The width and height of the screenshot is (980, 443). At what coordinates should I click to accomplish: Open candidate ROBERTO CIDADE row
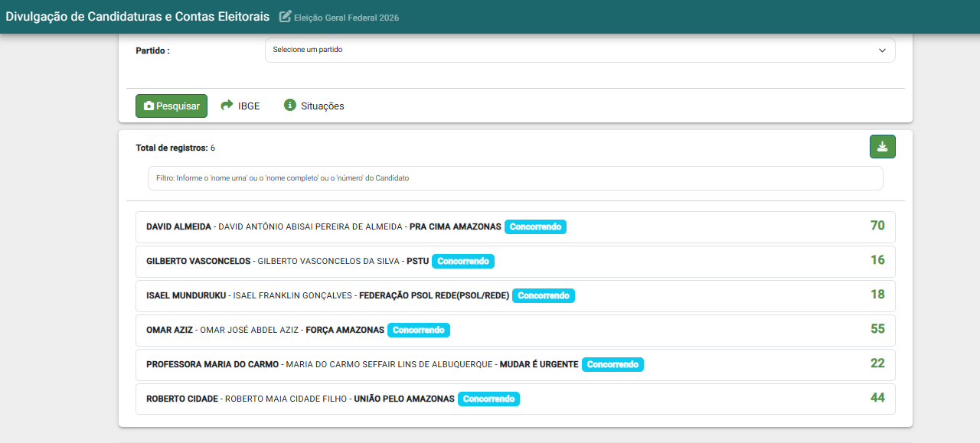515,399
